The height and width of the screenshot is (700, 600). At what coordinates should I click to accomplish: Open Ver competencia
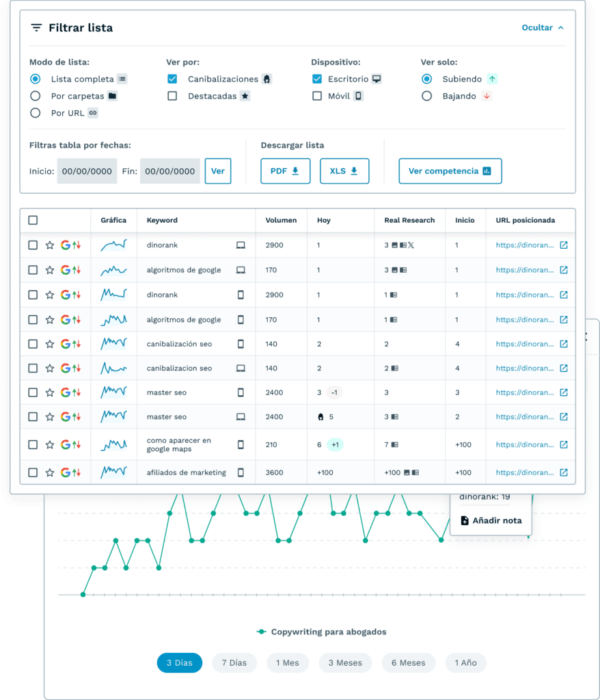(x=450, y=171)
